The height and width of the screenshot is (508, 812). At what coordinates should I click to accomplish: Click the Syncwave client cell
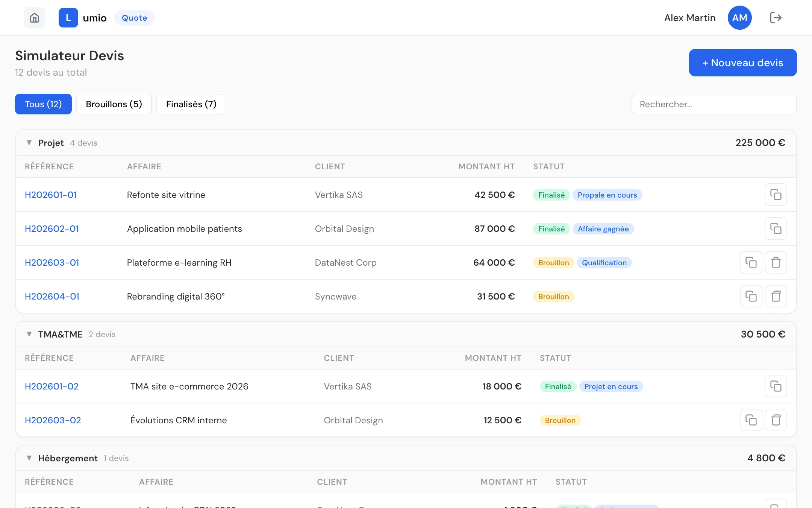click(336, 297)
